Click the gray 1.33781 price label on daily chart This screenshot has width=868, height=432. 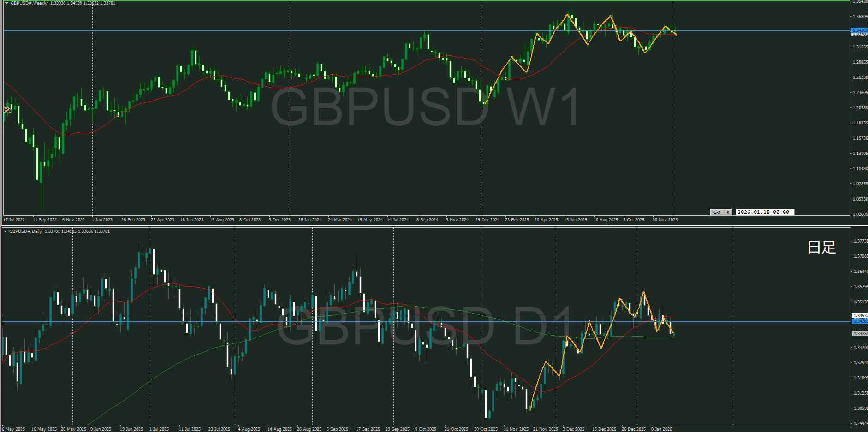[859, 333]
